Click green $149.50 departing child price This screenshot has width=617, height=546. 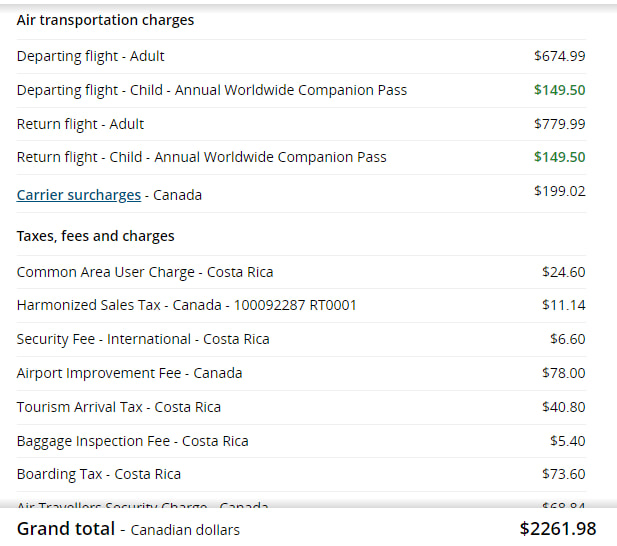tap(559, 90)
